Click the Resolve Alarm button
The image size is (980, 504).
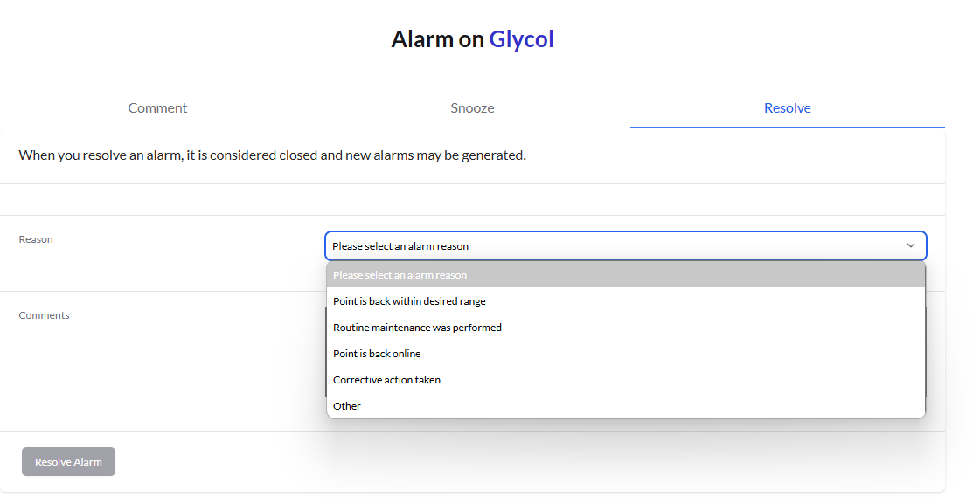tap(69, 461)
